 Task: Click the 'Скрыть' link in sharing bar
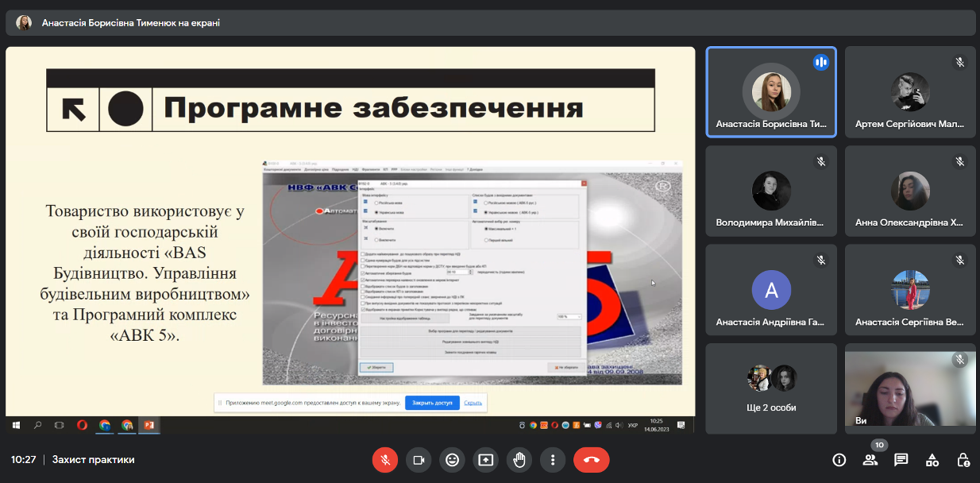(x=473, y=403)
